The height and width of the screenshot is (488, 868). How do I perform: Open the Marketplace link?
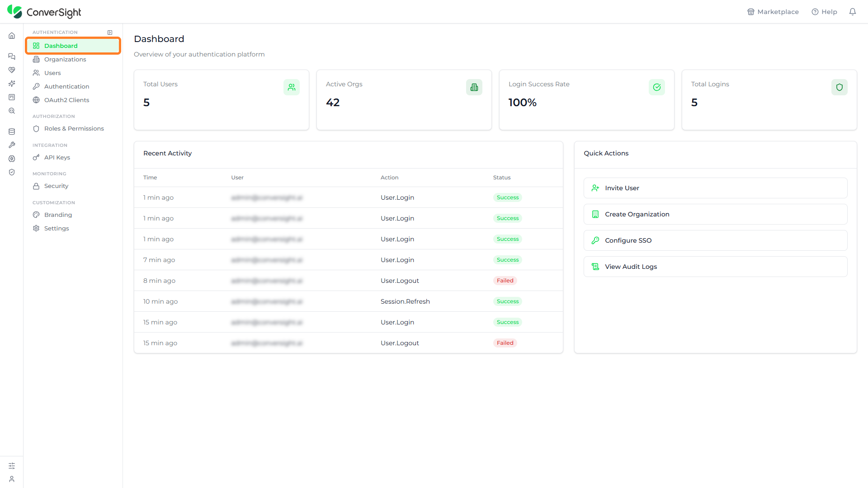click(773, 12)
